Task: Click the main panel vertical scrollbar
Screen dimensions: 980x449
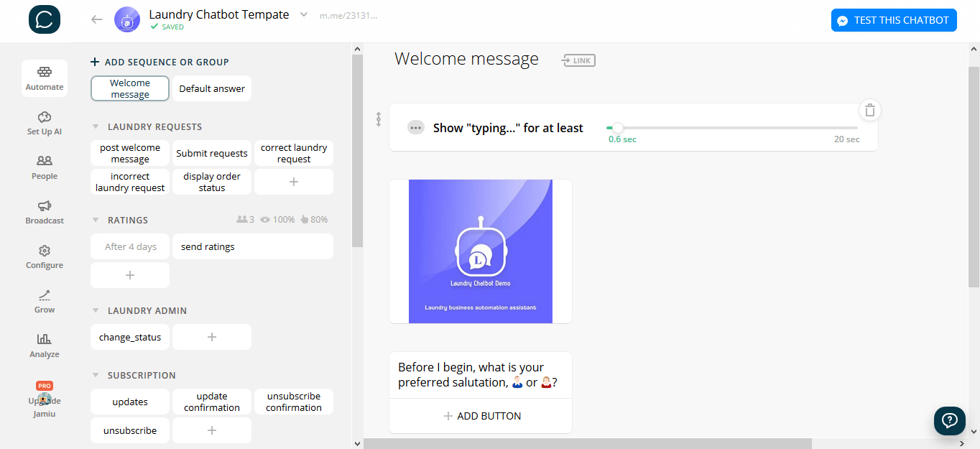Action: tap(974, 176)
